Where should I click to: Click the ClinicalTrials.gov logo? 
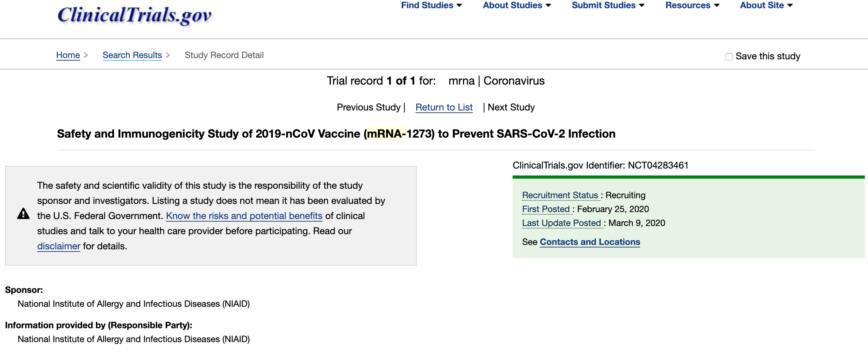click(134, 15)
